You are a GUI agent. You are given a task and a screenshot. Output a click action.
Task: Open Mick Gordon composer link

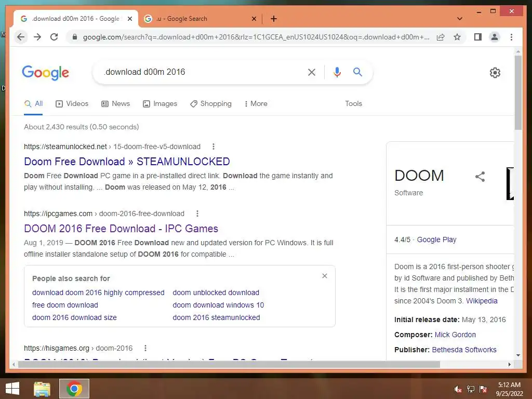[x=455, y=335]
